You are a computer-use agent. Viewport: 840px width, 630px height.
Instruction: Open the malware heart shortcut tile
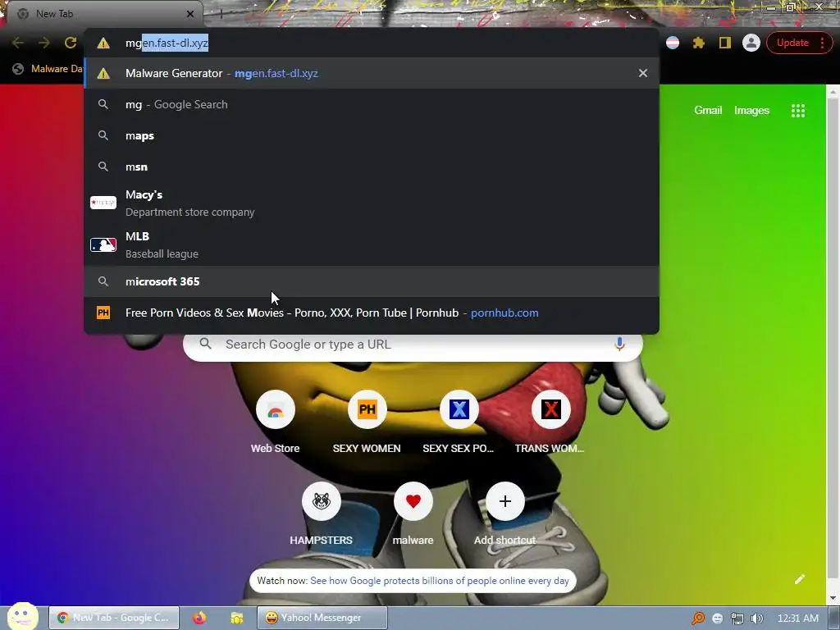[x=413, y=514]
